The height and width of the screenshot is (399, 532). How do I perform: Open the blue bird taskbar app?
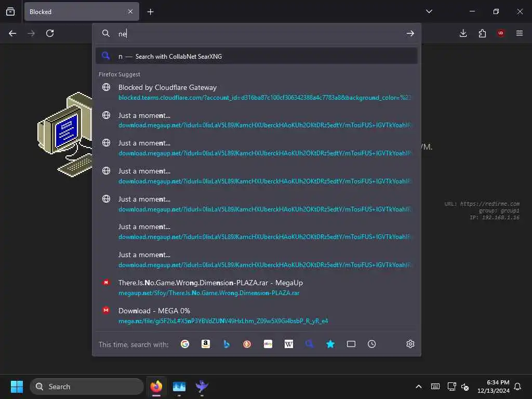[x=202, y=387]
